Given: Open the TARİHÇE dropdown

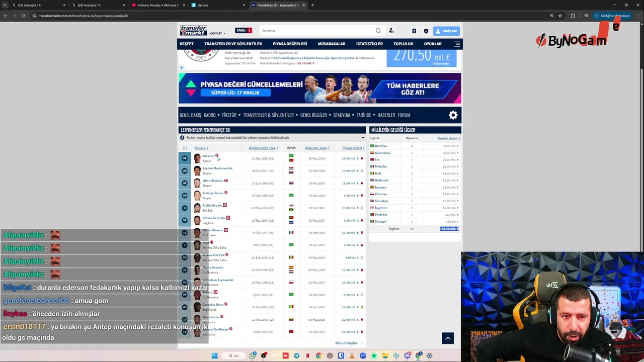Looking at the screenshot, I should 365,115.
